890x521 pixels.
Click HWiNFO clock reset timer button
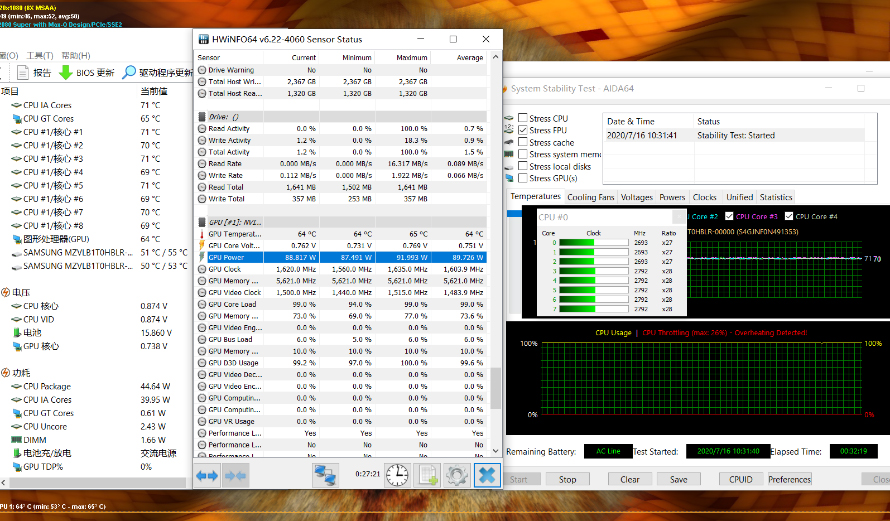397,475
